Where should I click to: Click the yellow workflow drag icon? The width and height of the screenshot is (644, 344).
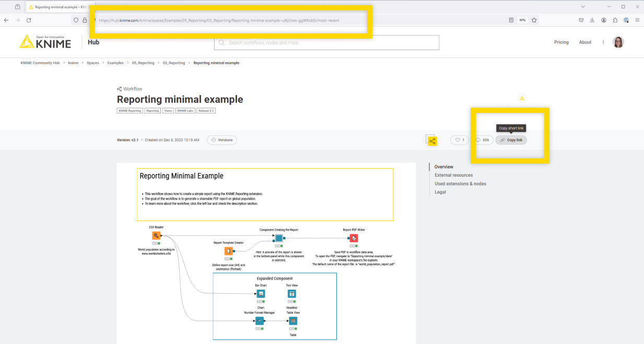pos(432,141)
